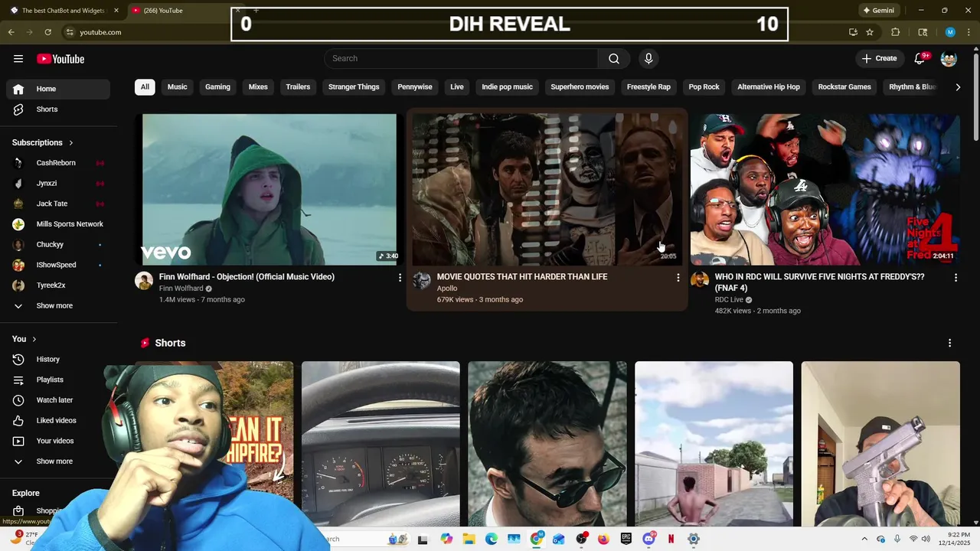Open video title MOVIE QUOTES THAT HIT HARDER
This screenshot has width=980, height=551.
click(522, 277)
